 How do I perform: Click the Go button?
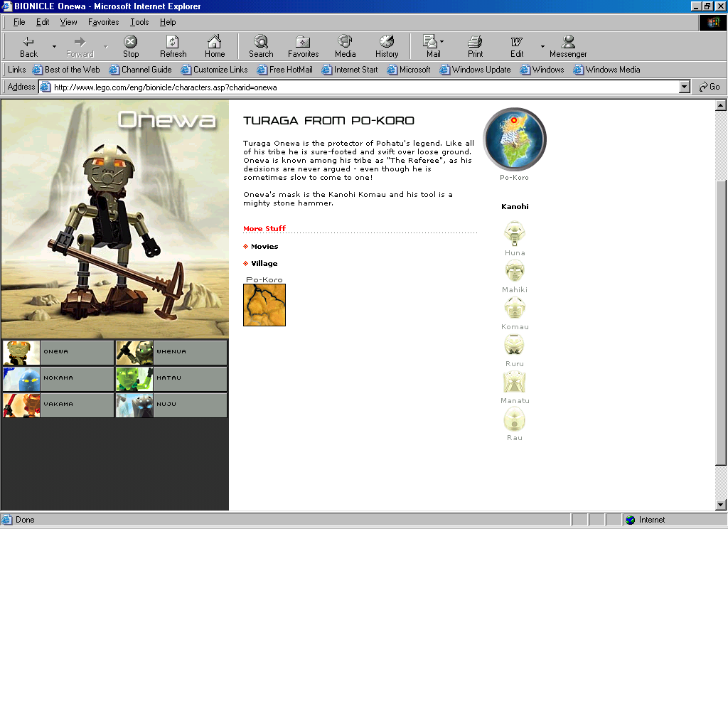point(710,87)
